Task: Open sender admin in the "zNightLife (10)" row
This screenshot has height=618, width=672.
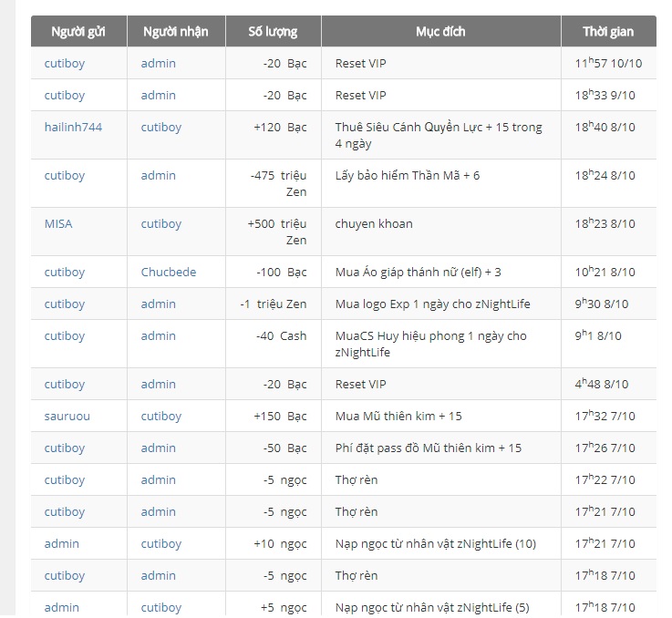Action: click(62, 544)
